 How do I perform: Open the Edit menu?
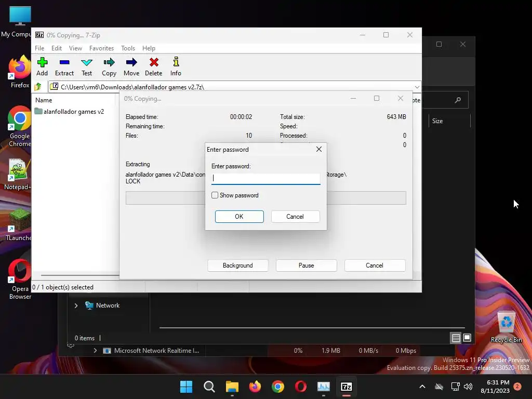point(56,48)
